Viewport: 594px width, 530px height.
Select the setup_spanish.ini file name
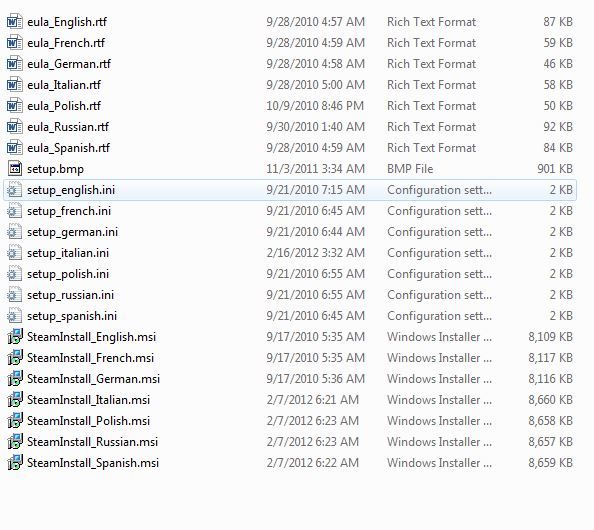point(72,316)
